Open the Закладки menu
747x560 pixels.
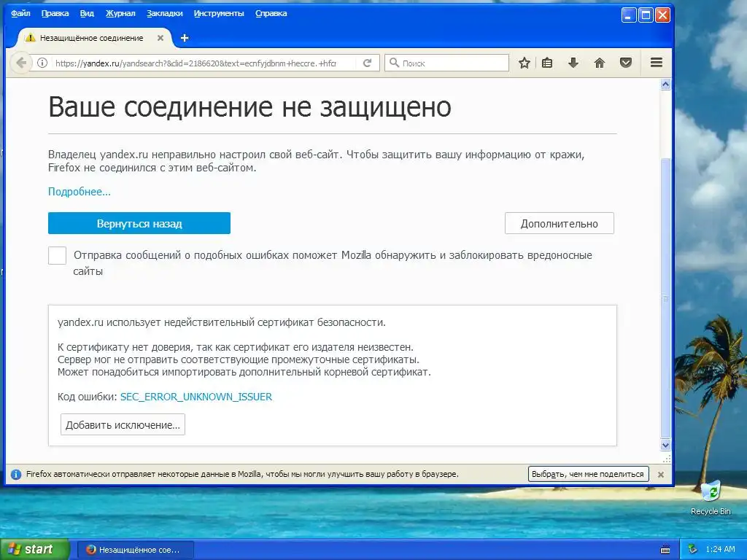click(x=164, y=13)
